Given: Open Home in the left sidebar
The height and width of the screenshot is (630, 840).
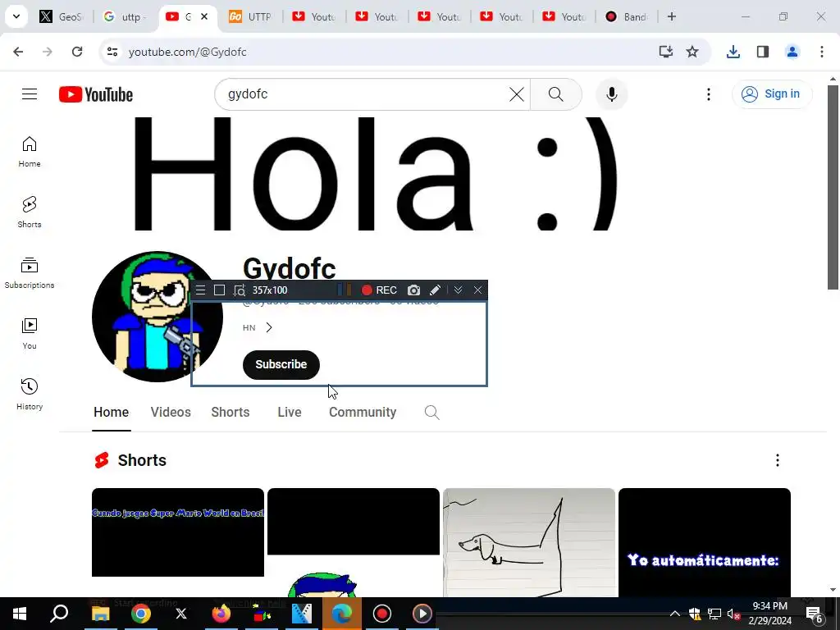Looking at the screenshot, I should point(30,152).
